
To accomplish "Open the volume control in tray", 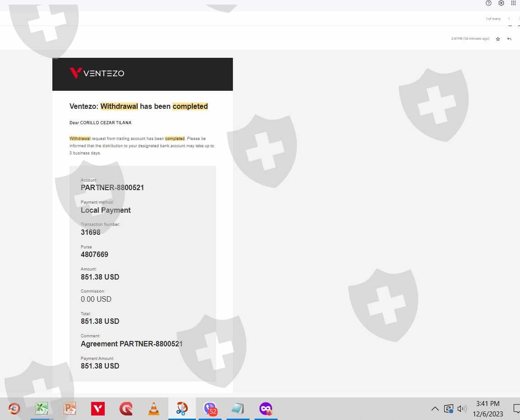I will point(462,409).
